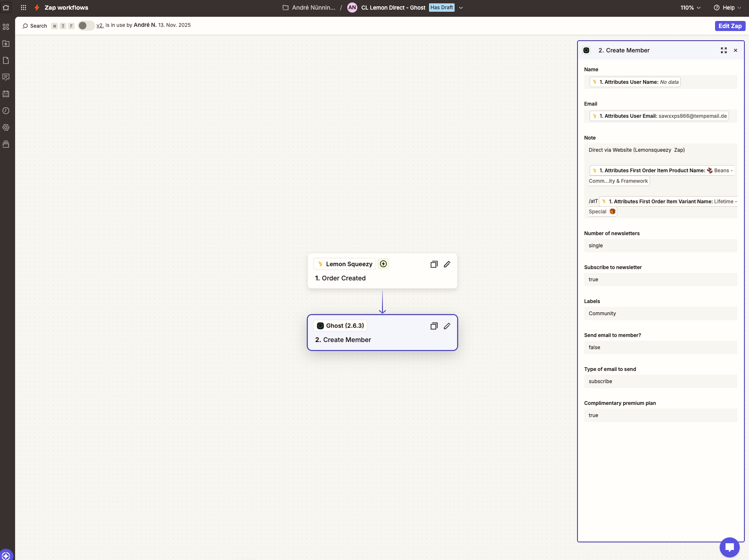This screenshot has height=560, width=749.
Task: Edit the Lemon Squeezy Order Created step
Action: 447,264
